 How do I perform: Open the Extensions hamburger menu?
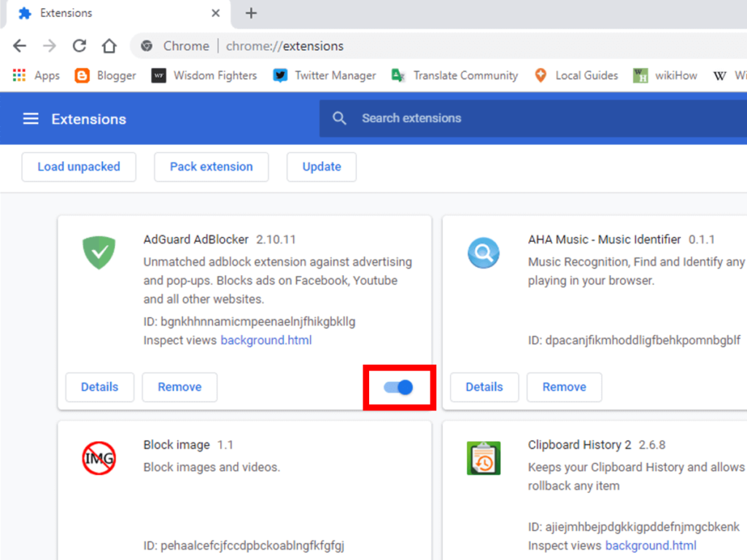[x=30, y=118]
